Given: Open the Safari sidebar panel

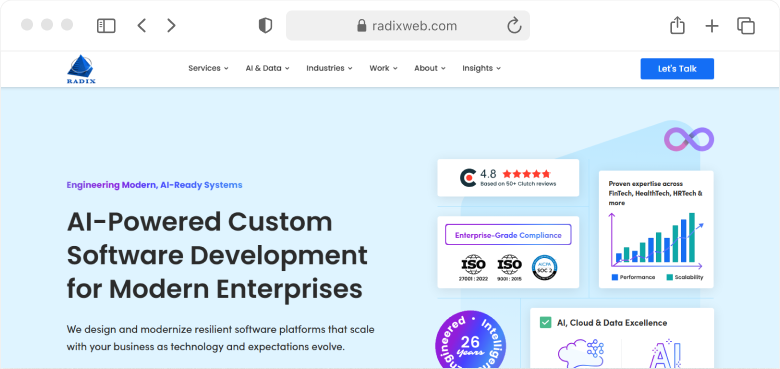Looking at the screenshot, I should pos(106,25).
